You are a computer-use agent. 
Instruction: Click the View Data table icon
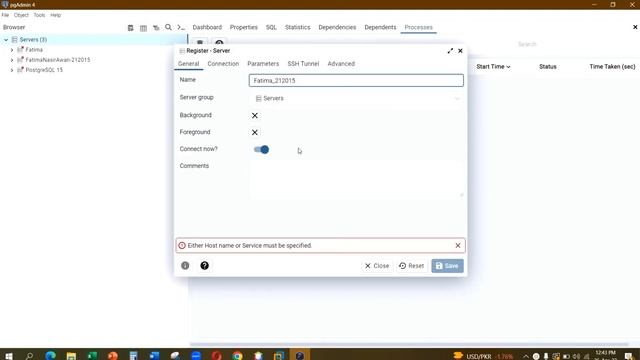(143, 28)
